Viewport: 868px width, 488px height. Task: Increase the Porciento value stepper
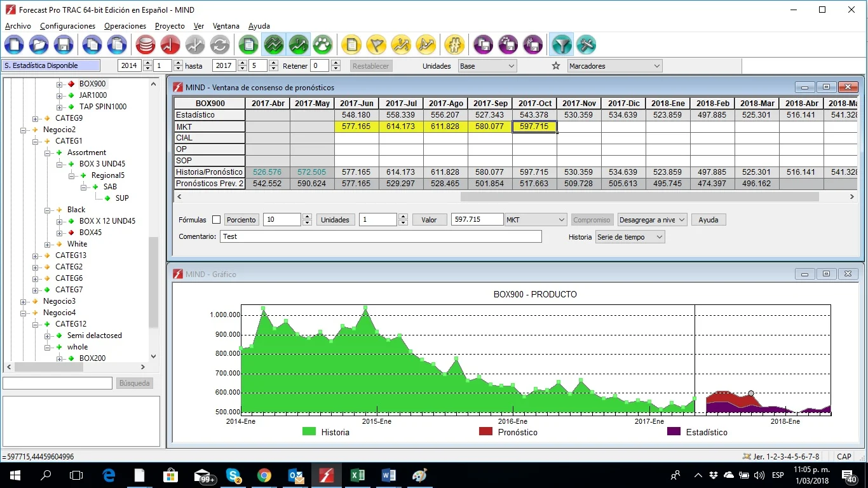tap(307, 217)
